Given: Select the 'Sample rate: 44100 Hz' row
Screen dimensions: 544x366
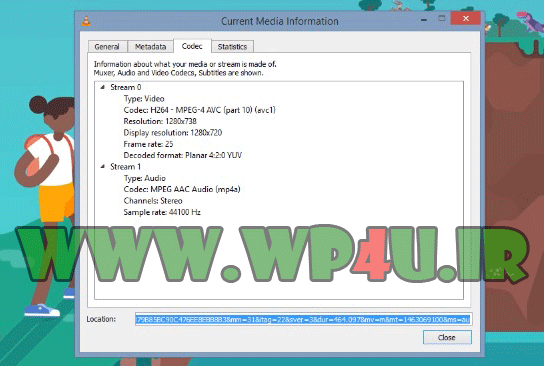Looking at the screenshot, I should (162, 212).
